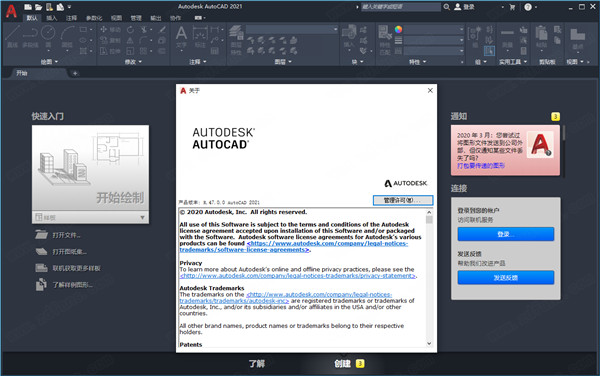
Task: Open the object color dropdown
Action: (434, 29)
